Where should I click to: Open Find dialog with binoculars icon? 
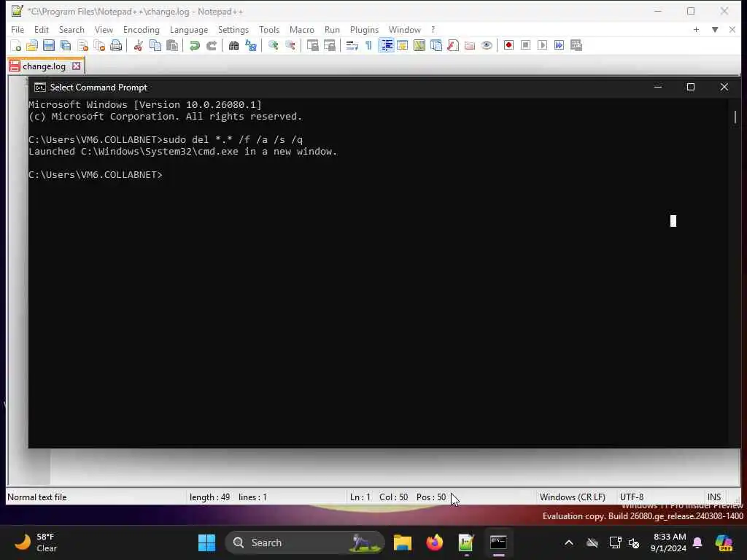pyautogui.click(x=233, y=45)
